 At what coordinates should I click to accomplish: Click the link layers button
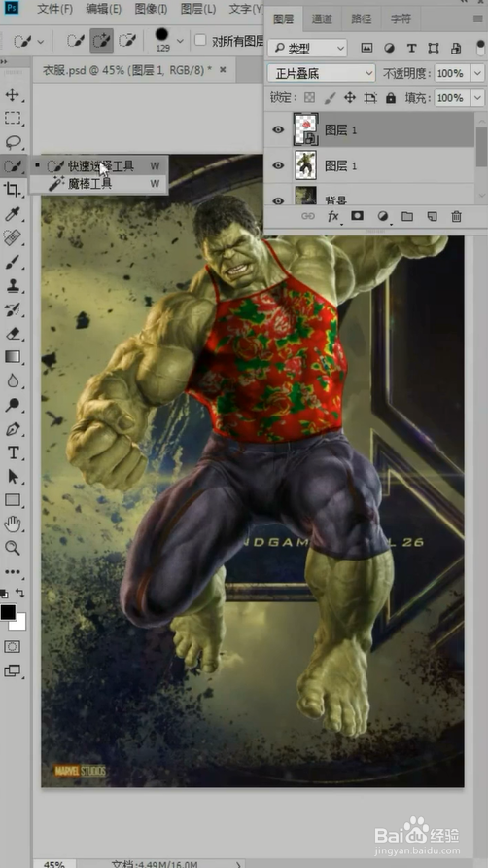click(x=307, y=216)
